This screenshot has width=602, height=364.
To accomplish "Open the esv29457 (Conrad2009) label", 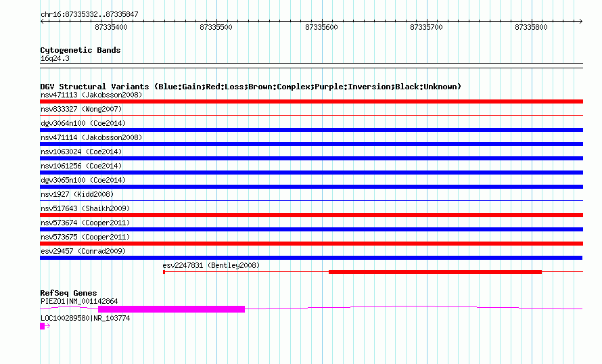I will tap(83, 251).
